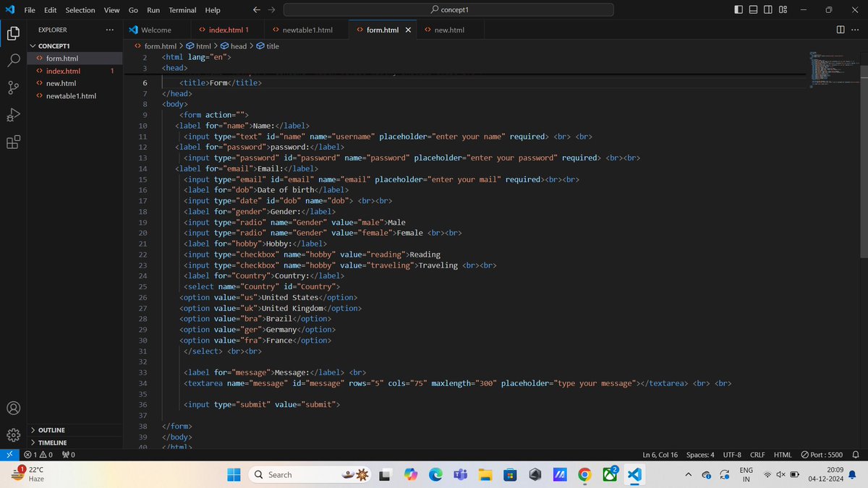Launch Copilot from the taskbar
The height and width of the screenshot is (488, 868).
point(410,474)
